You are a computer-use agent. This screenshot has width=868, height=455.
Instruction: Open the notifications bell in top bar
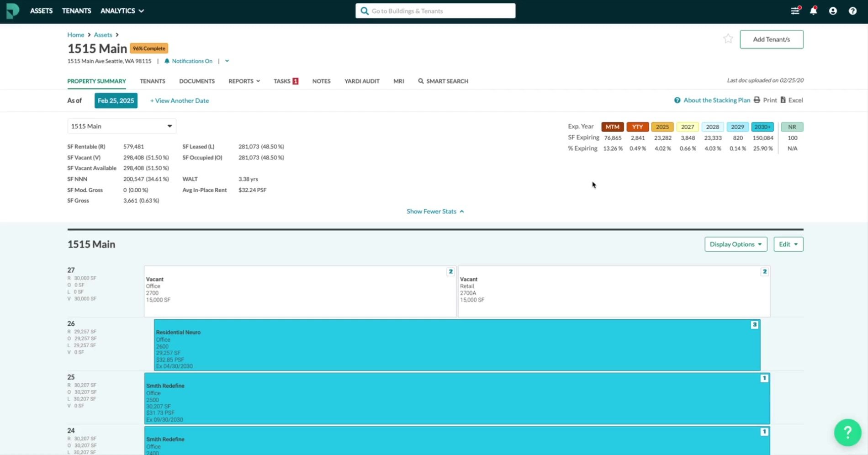coord(813,11)
